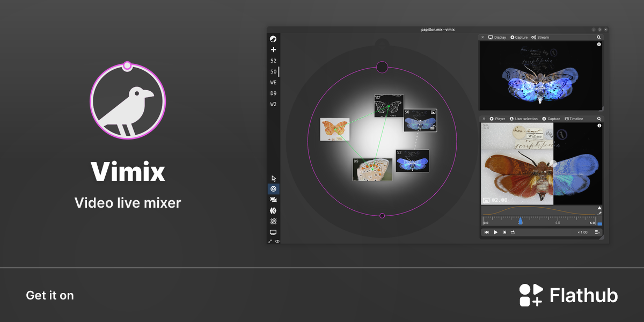Select the D9 butterfly source thumbnail
The height and width of the screenshot is (322, 644).
(372, 169)
